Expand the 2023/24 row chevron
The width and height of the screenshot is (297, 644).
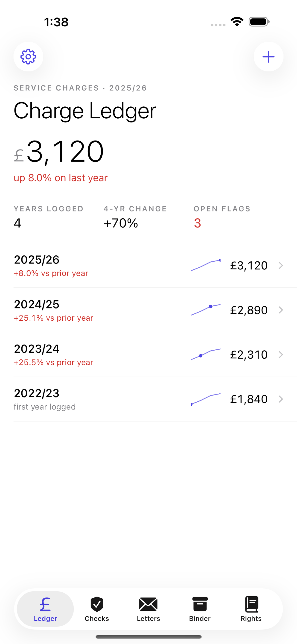tap(281, 354)
